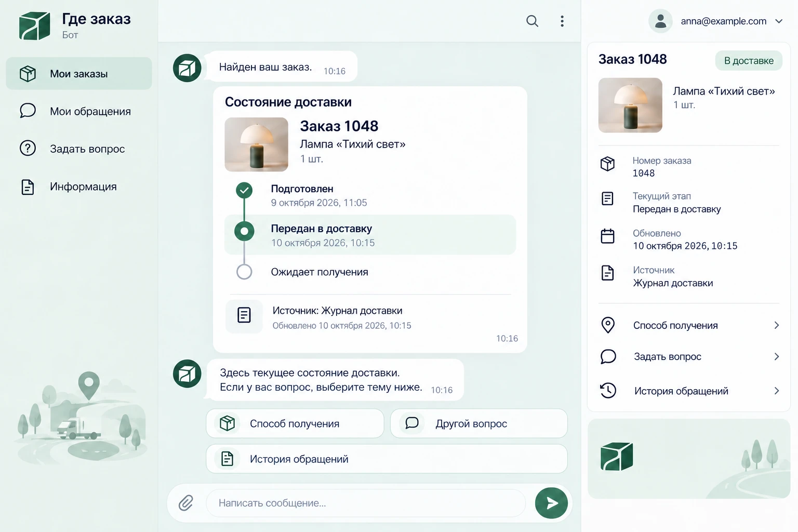
Task: Expand История обращений row in order panel
Action: [x=689, y=391]
